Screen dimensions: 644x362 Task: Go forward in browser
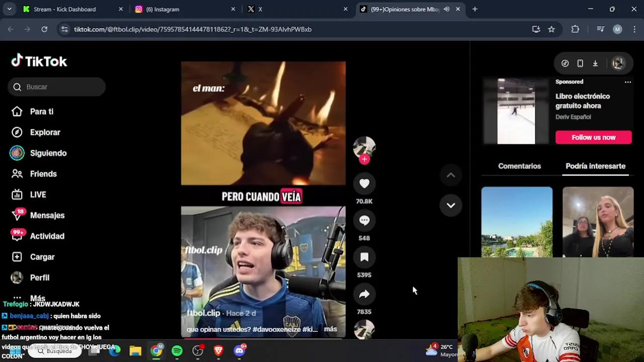tap(27, 29)
